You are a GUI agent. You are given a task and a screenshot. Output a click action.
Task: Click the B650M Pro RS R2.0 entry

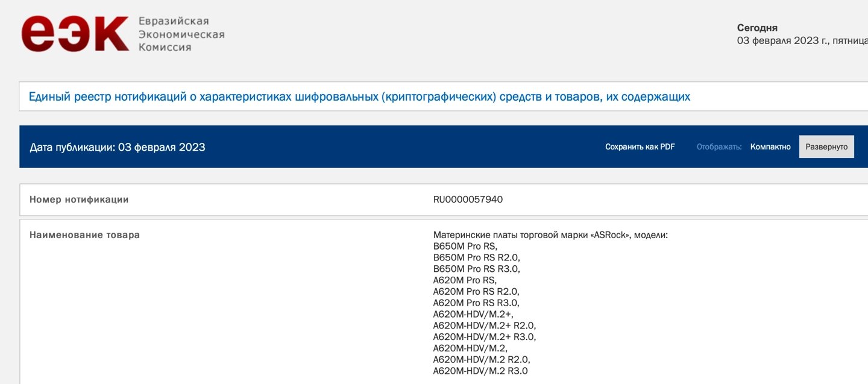coord(476,257)
